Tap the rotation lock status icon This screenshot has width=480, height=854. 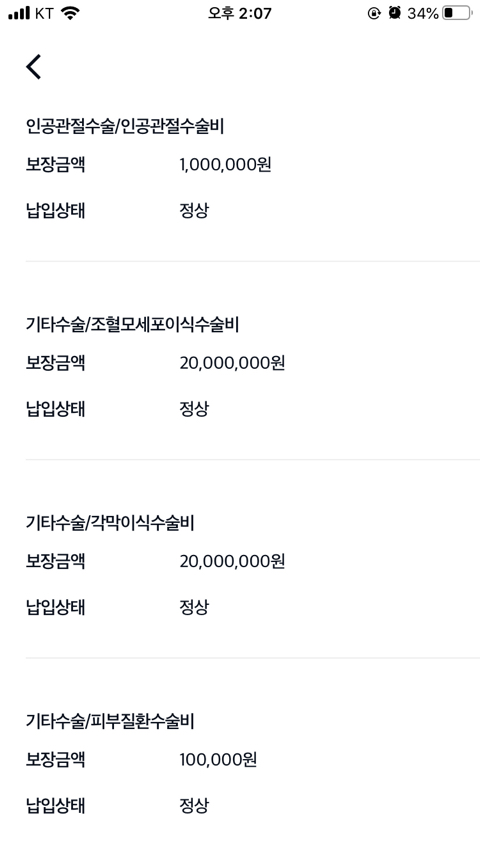[x=374, y=14]
